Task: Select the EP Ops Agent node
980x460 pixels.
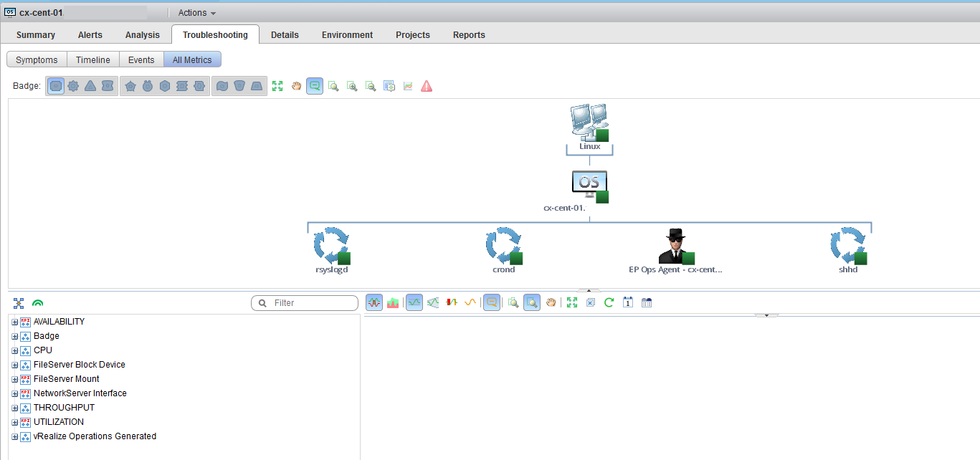Action: 675,246
